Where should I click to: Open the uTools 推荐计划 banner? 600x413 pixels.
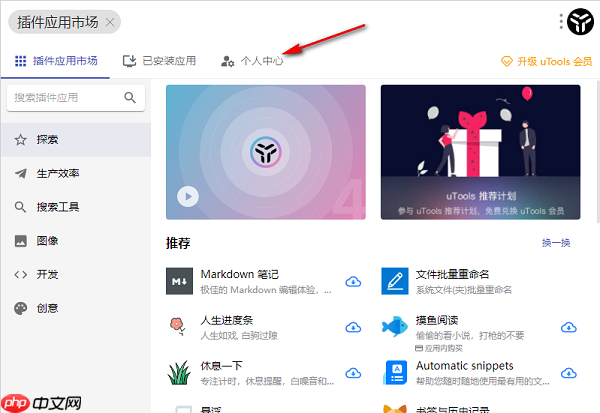pyautogui.click(x=481, y=152)
